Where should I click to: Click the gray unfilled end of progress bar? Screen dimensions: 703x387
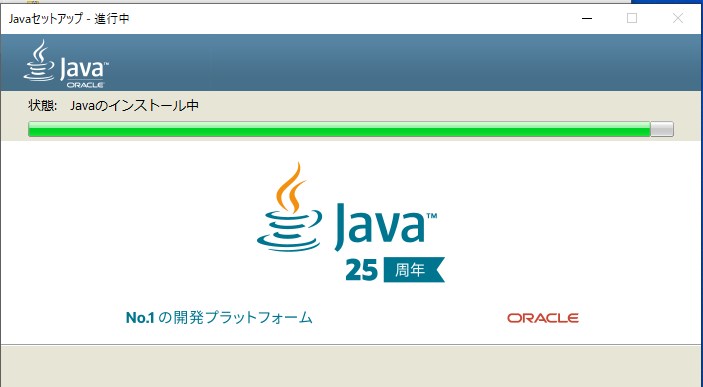click(x=662, y=129)
